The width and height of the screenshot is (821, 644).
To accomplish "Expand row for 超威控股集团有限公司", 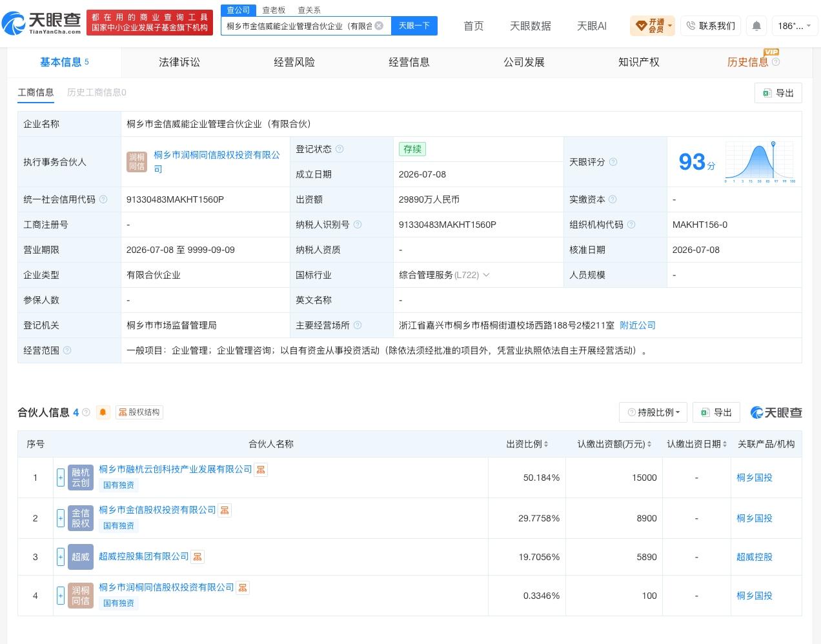I will pyautogui.click(x=61, y=557).
